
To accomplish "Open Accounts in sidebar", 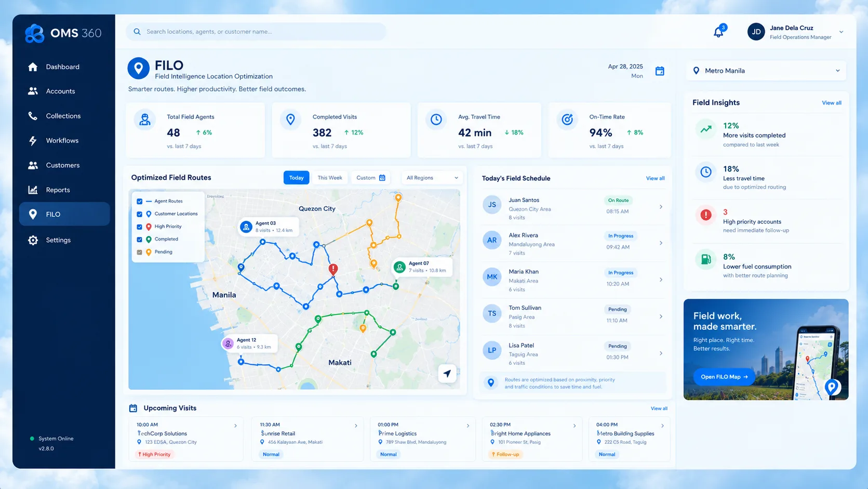I will [64, 91].
